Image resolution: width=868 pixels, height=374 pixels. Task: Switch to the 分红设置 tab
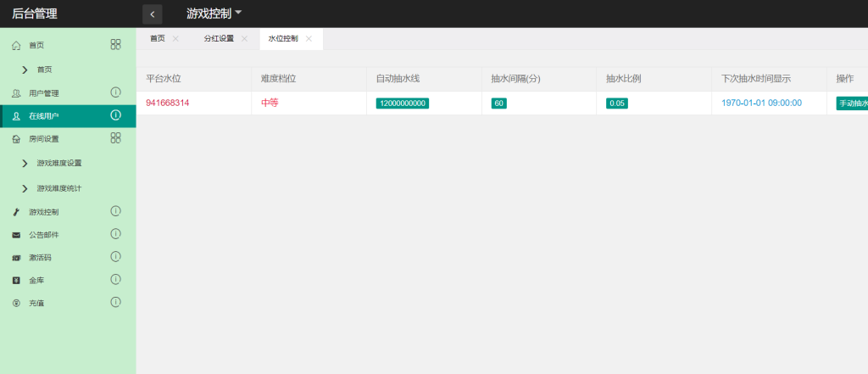pos(219,39)
